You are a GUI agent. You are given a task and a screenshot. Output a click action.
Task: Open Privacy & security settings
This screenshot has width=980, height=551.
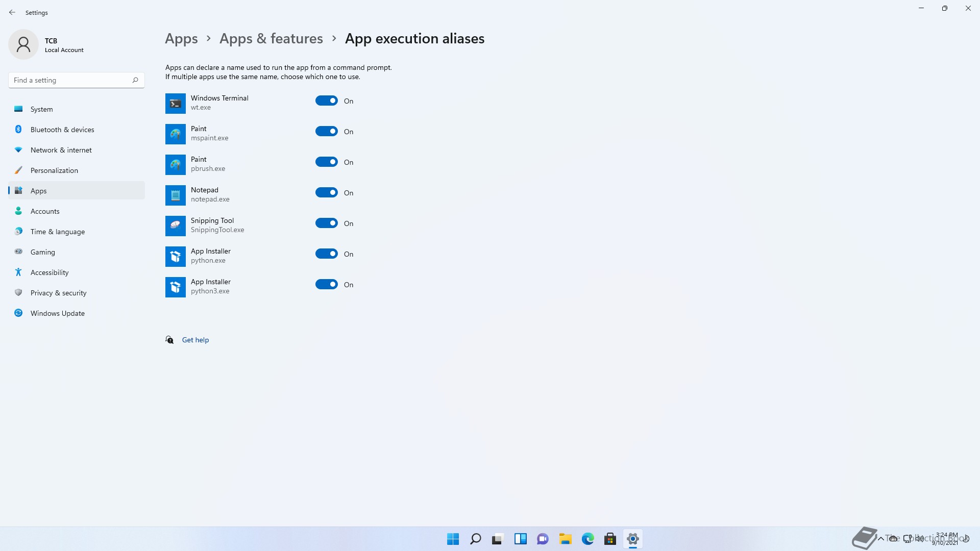pyautogui.click(x=77, y=293)
